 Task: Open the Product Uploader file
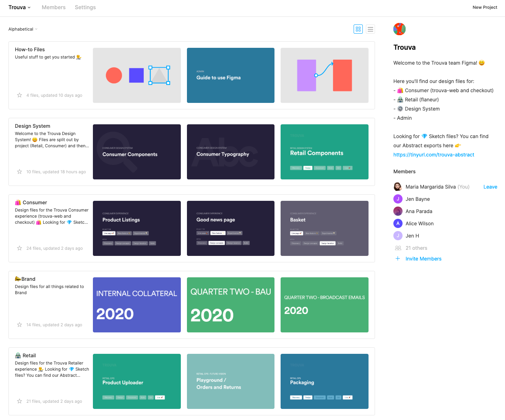137,381
